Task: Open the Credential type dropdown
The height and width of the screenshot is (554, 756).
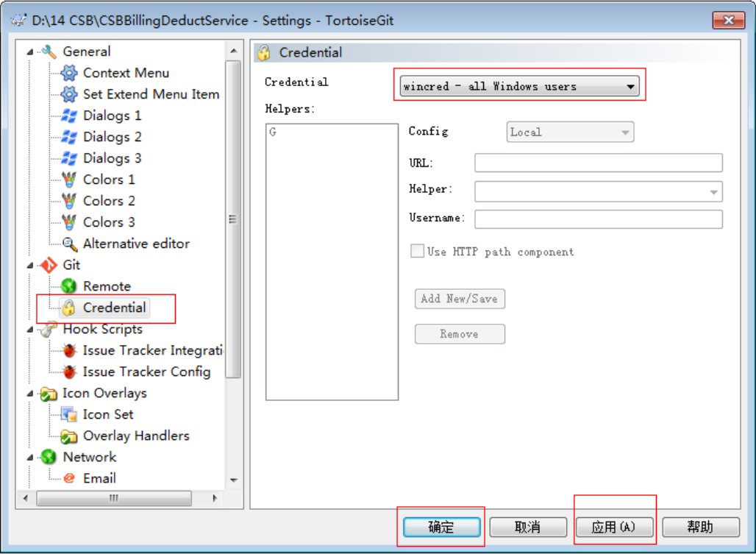Action: coord(519,86)
